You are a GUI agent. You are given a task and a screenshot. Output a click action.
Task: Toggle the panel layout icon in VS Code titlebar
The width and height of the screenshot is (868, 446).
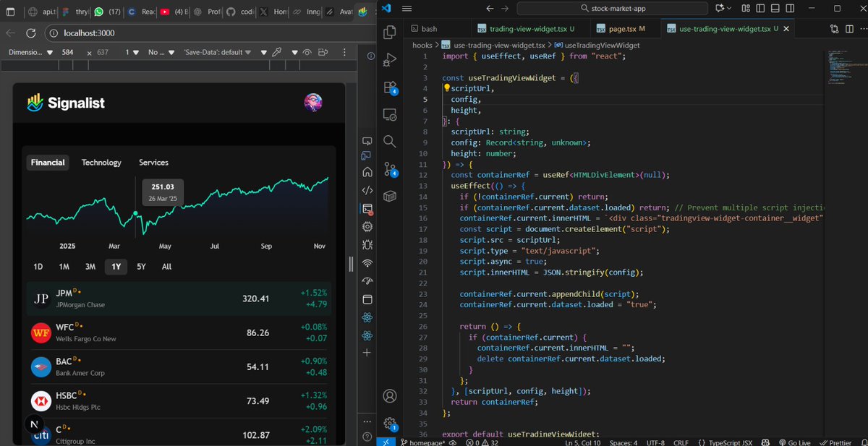coord(775,7)
